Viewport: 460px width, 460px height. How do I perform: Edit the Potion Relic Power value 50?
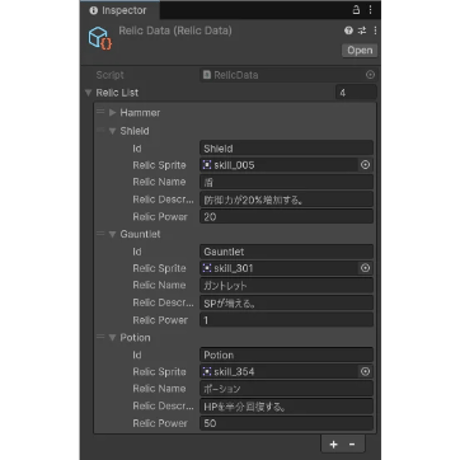[286, 423]
